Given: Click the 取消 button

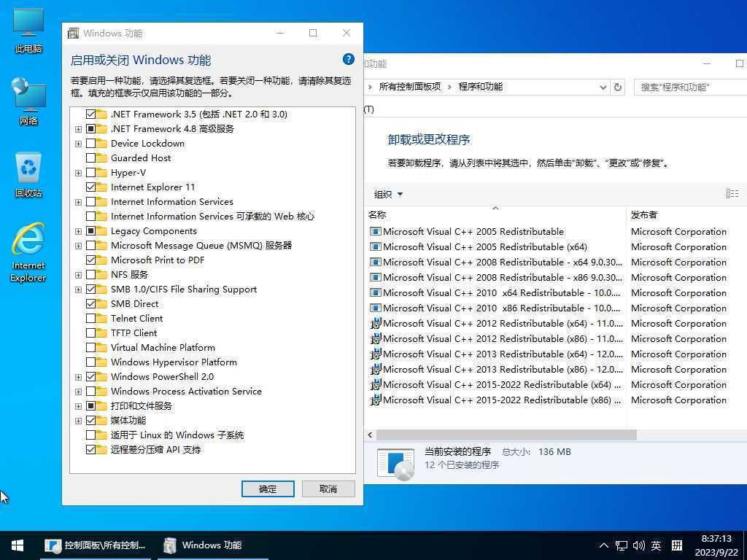Looking at the screenshot, I should click(328, 489).
